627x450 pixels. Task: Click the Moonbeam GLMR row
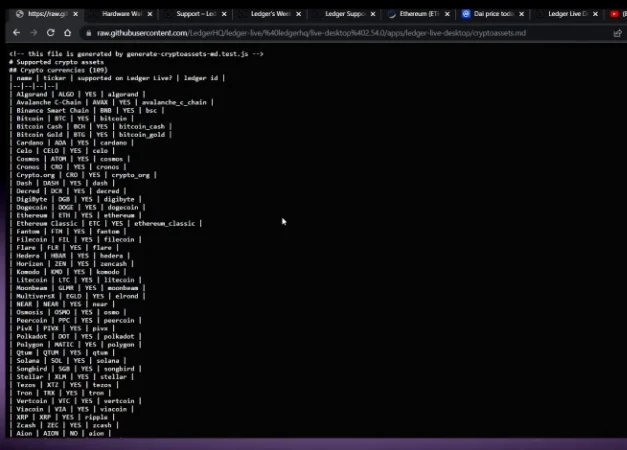[77, 288]
